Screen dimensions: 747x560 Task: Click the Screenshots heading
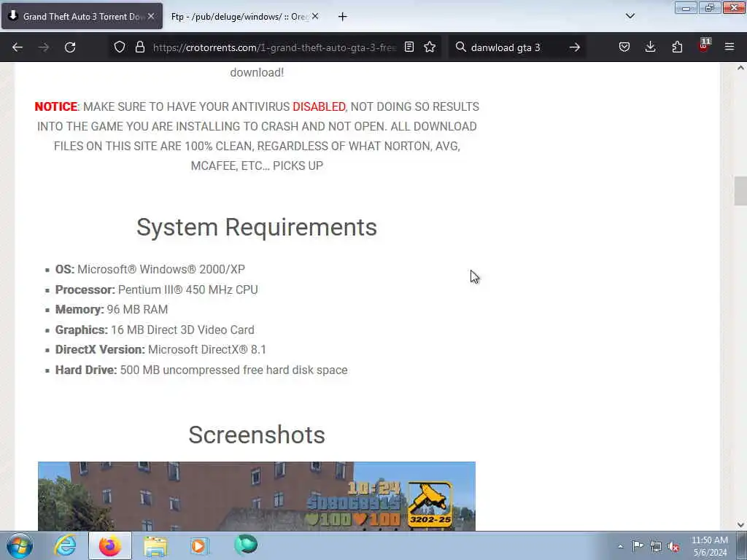pyautogui.click(x=257, y=435)
